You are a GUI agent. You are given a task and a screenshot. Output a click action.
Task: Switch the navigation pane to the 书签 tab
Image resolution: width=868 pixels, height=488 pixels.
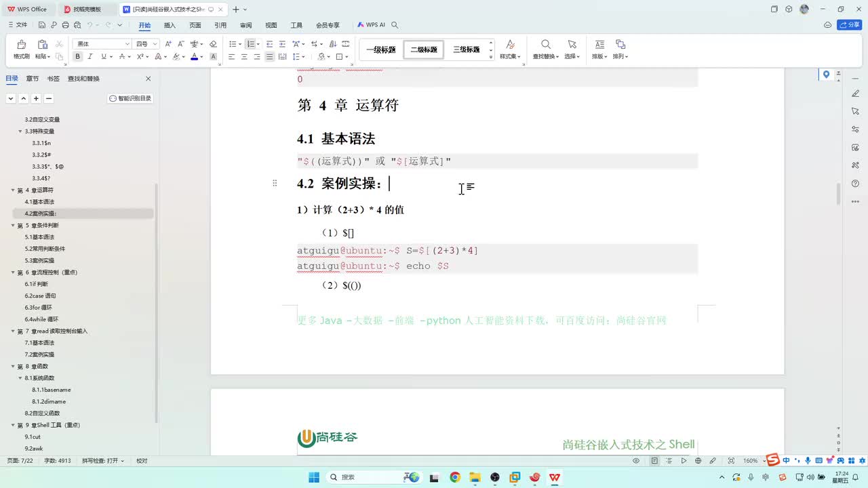[x=53, y=79]
